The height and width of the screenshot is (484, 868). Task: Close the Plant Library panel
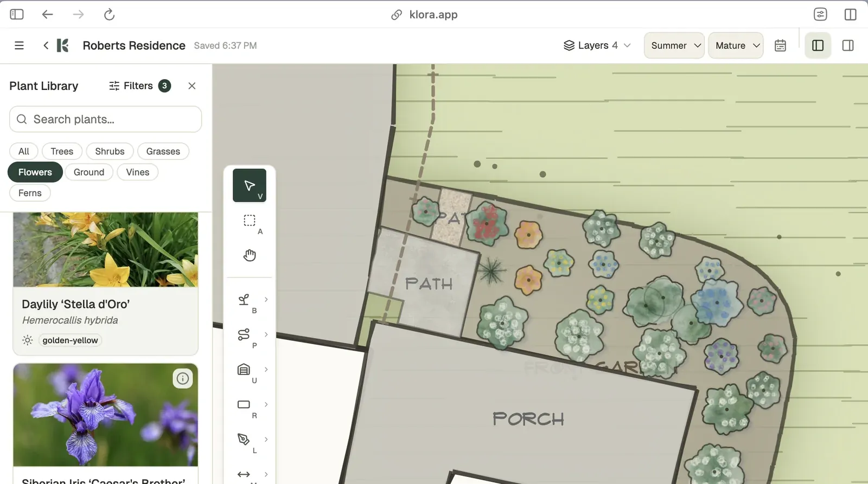tap(192, 86)
